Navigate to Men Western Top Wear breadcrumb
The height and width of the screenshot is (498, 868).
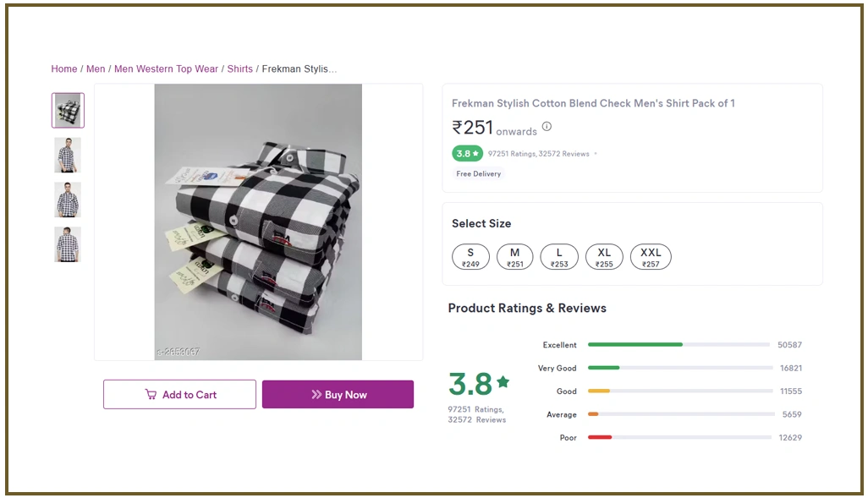coord(166,69)
